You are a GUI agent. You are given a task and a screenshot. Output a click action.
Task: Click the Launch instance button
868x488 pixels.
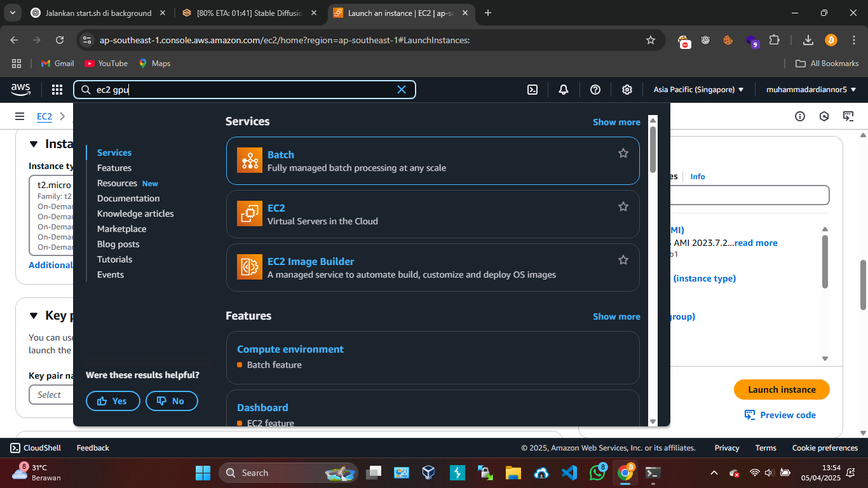click(782, 390)
